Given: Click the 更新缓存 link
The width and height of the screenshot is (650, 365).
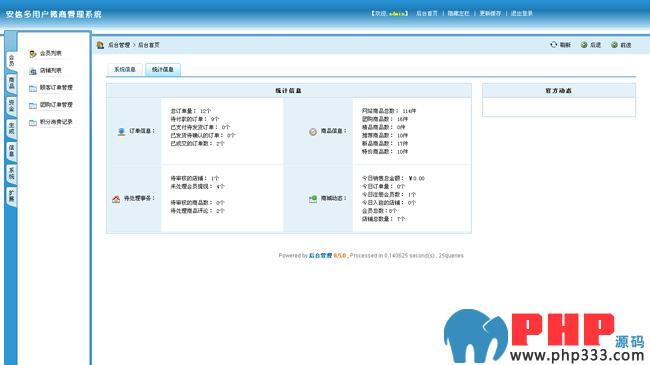Looking at the screenshot, I should (x=490, y=13).
